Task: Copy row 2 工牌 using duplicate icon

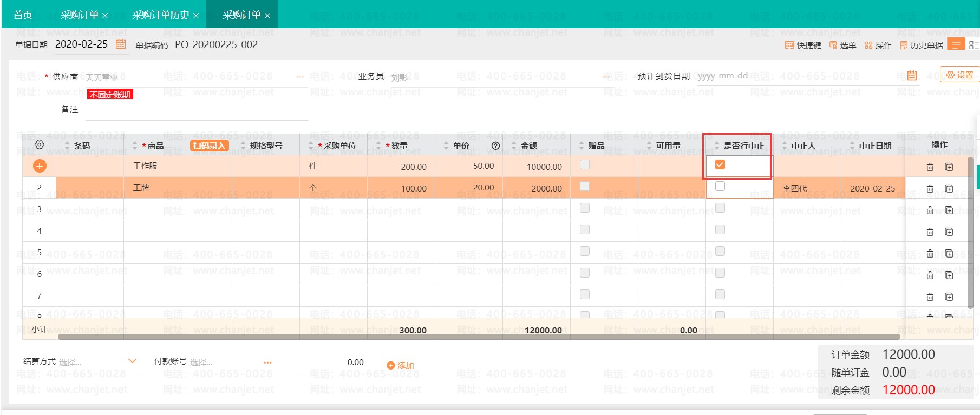Action: (x=949, y=189)
